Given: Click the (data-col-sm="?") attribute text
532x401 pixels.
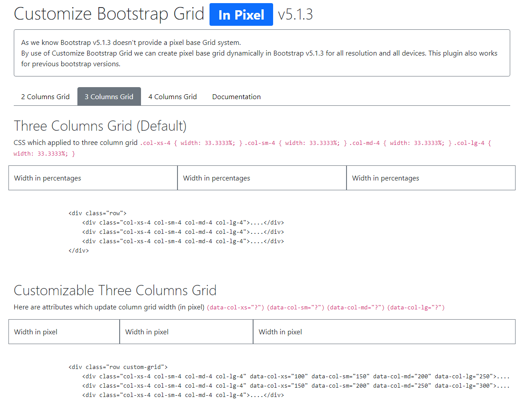Looking at the screenshot, I should tap(295, 308).
